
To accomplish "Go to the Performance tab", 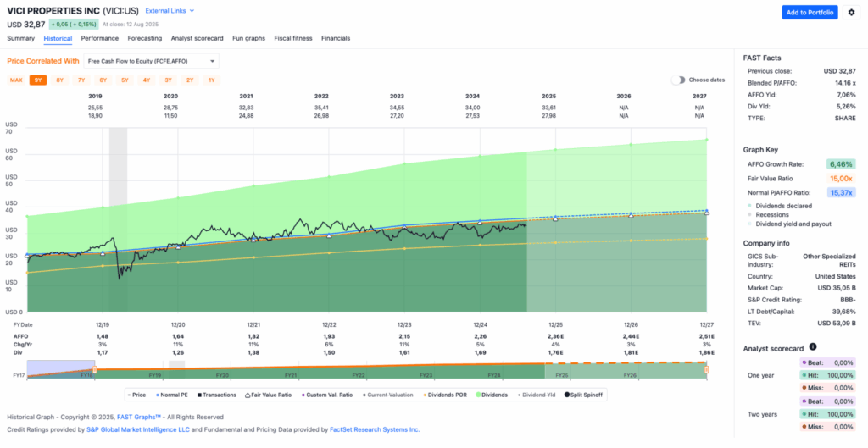I will (100, 38).
